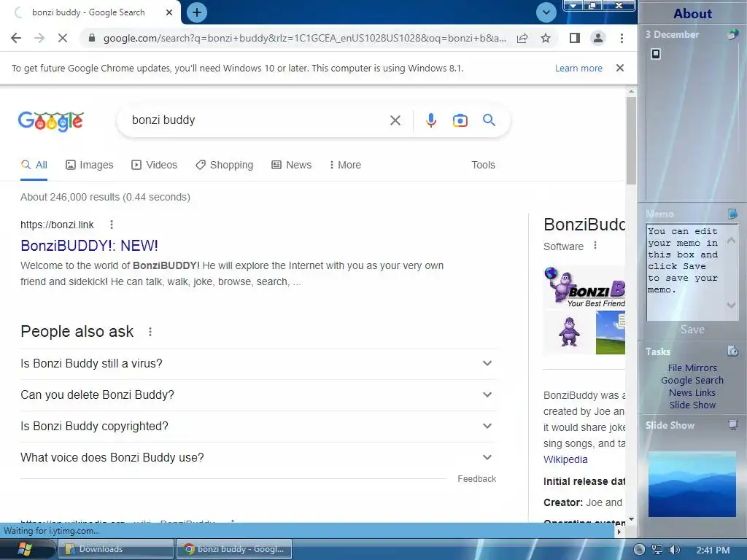Go back to the previous page

[16, 38]
